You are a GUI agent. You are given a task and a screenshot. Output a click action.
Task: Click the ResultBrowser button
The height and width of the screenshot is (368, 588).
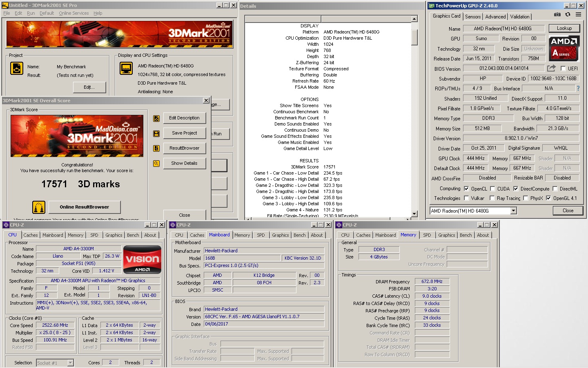pyautogui.click(x=185, y=148)
